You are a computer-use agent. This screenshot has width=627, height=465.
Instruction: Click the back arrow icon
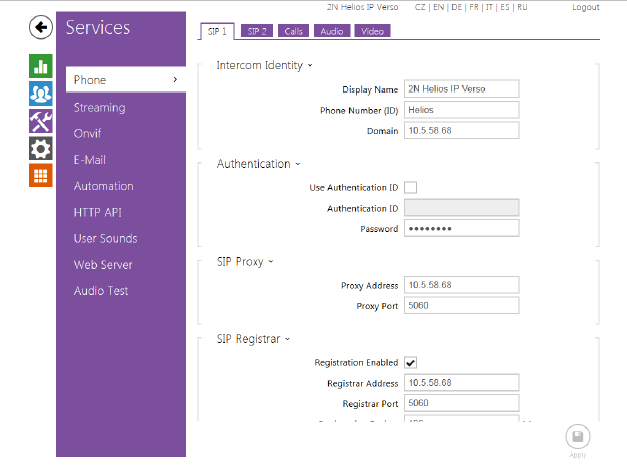pos(40,28)
